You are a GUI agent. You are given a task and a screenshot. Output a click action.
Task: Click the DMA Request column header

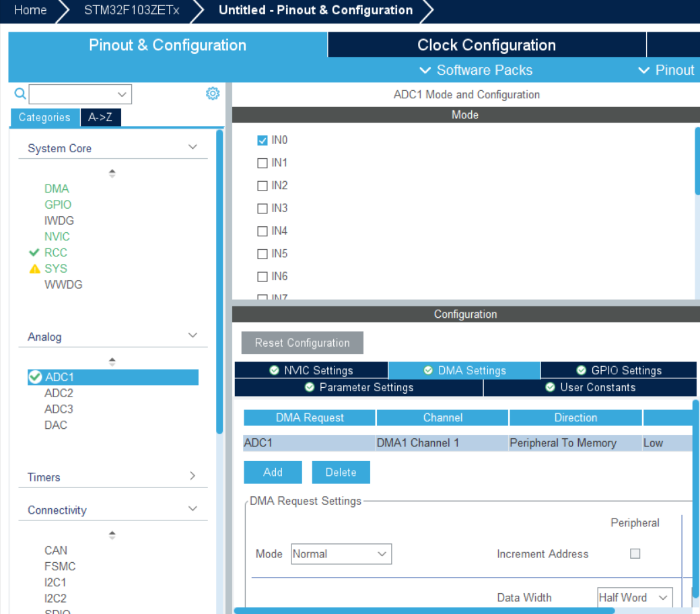click(x=310, y=417)
